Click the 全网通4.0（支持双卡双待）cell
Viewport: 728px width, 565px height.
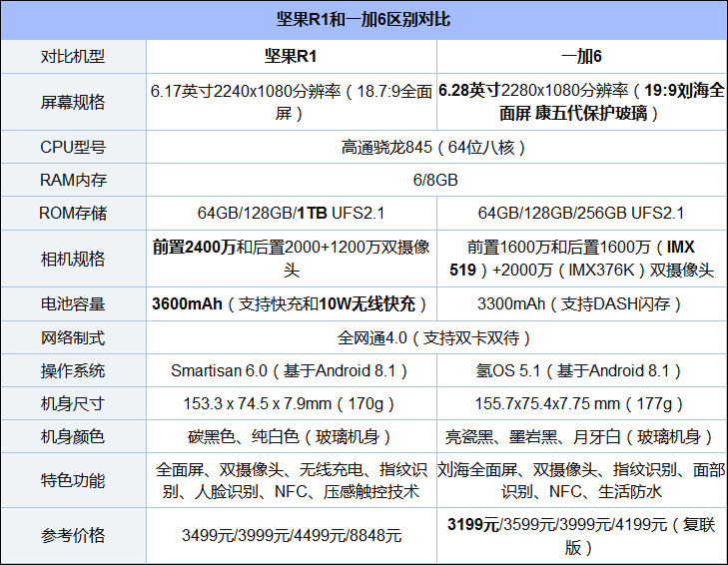[x=436, y=337]
